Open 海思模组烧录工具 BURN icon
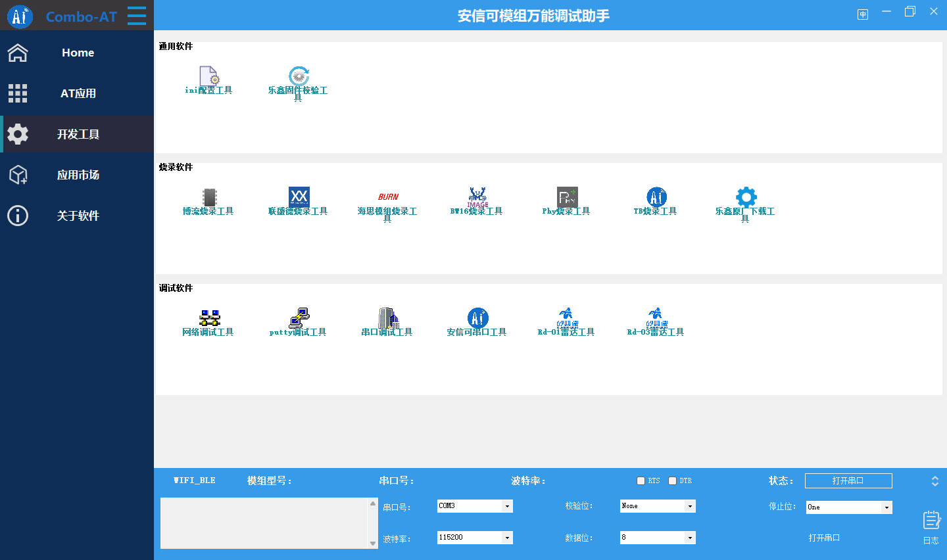Screen dimensions: 947x560 click(x=388, y=197)
